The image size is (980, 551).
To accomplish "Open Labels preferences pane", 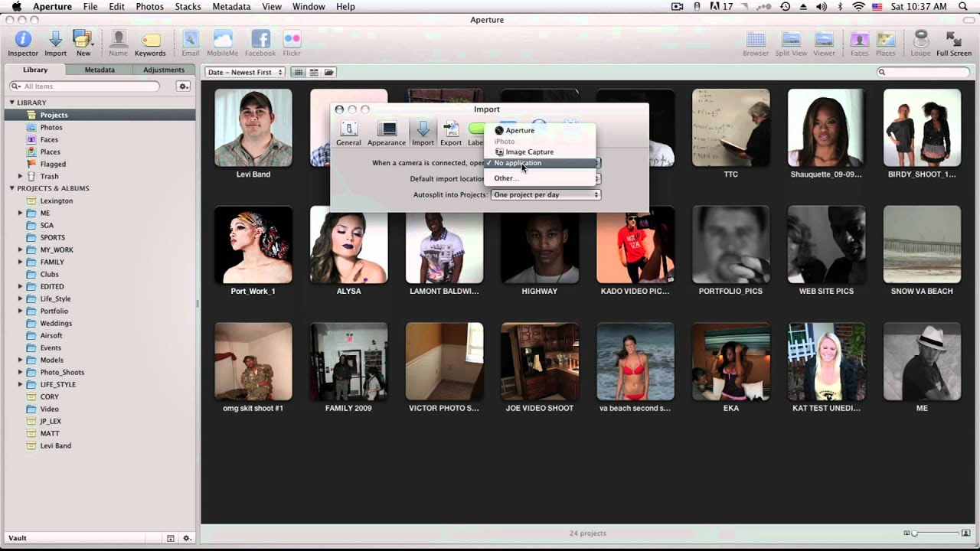I will coord(476,132).
